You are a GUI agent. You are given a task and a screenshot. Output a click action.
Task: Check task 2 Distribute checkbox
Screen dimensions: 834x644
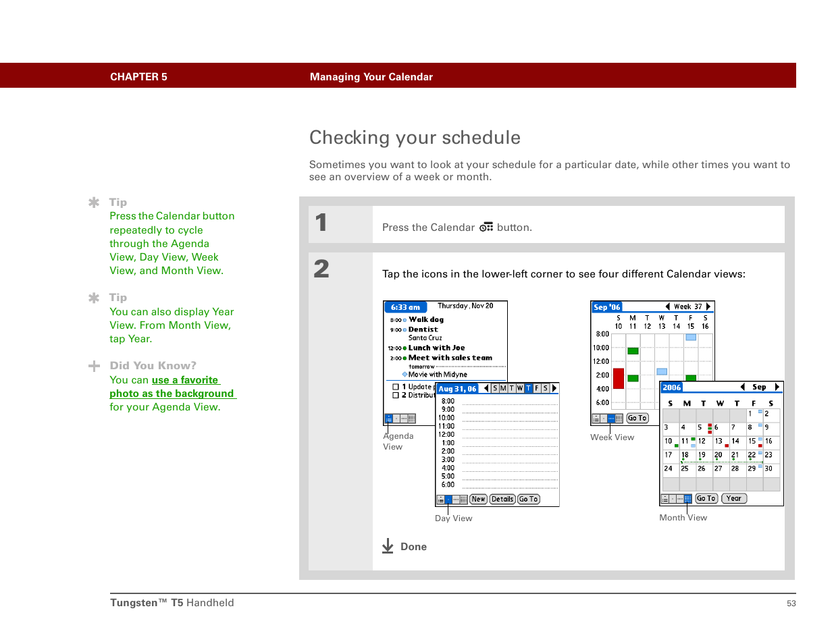[396, 395]
